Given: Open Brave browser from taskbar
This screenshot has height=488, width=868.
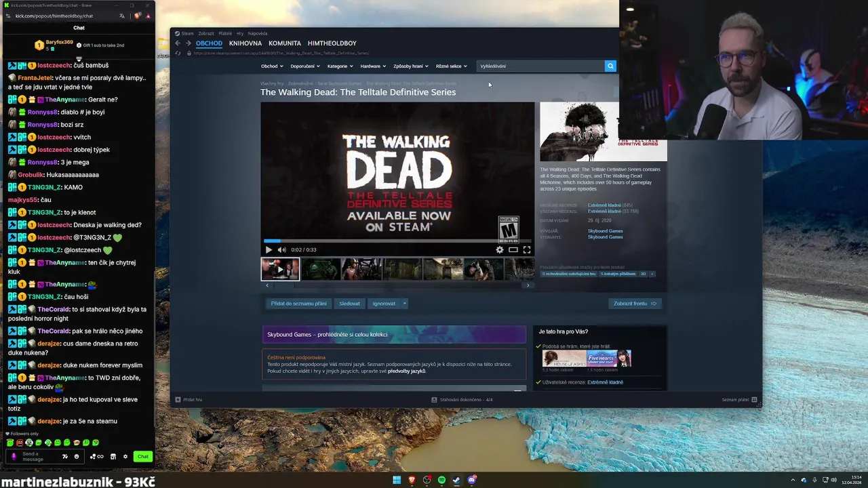Looking at the screenshot, I should (412, 480).
